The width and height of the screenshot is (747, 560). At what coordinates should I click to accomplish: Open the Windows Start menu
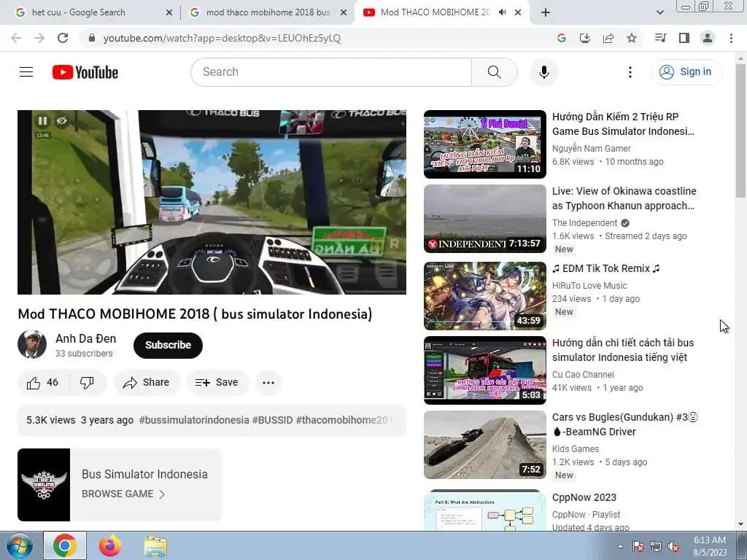[x=19, y=545]
